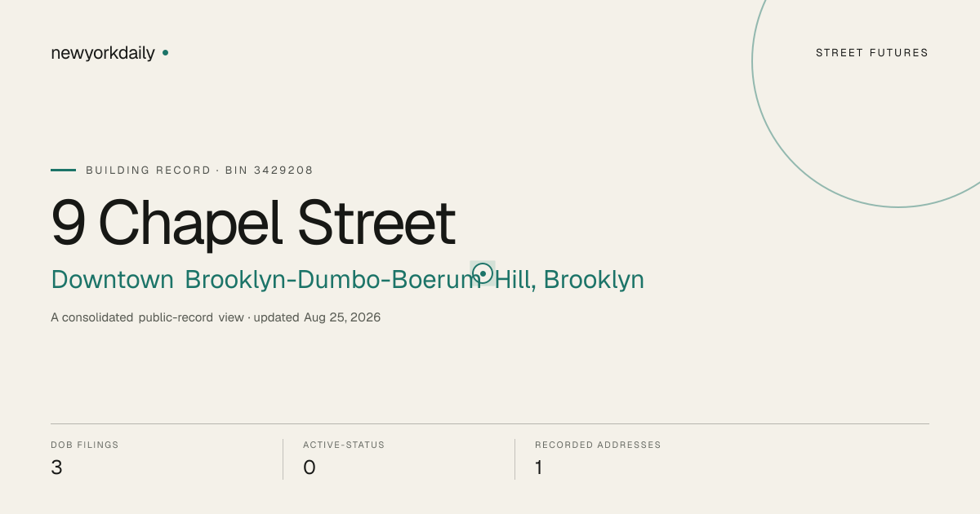The image size is (980, 514).
Task: Click the green dash before BUILDING RECORD
Action: pyautogui.click(x=63, y=171)
